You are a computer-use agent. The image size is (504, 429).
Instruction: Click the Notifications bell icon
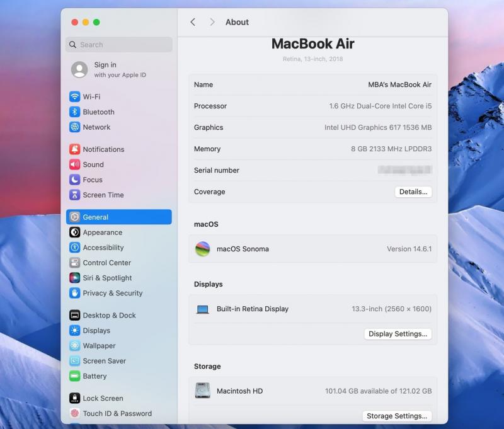74,149
